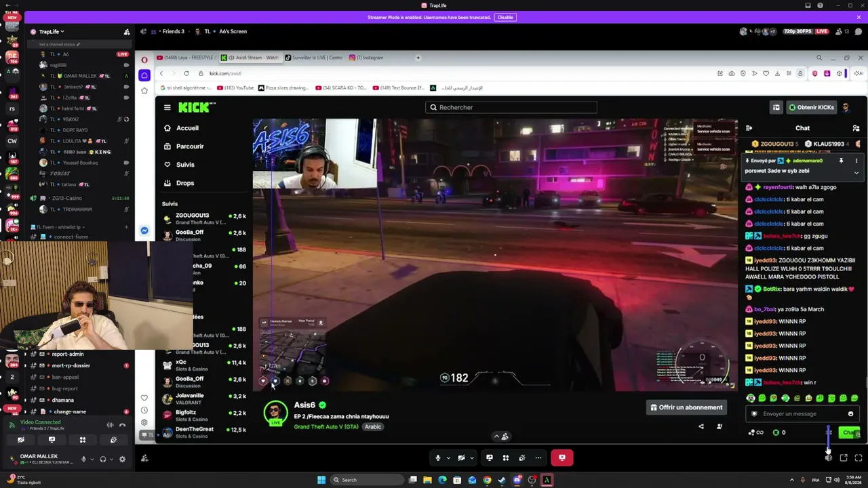The width and height of the screenshot is (868, 488).
Task: Open microphone options chevron in stream control bar
Action: (x=448, y=457)
